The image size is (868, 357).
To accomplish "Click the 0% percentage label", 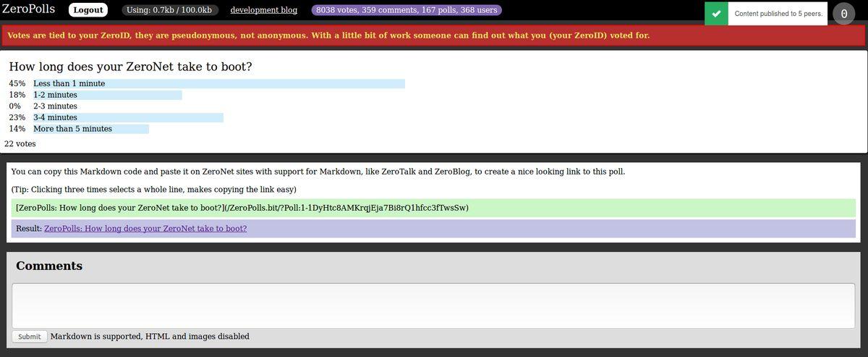I will click(x=14, y=106).
